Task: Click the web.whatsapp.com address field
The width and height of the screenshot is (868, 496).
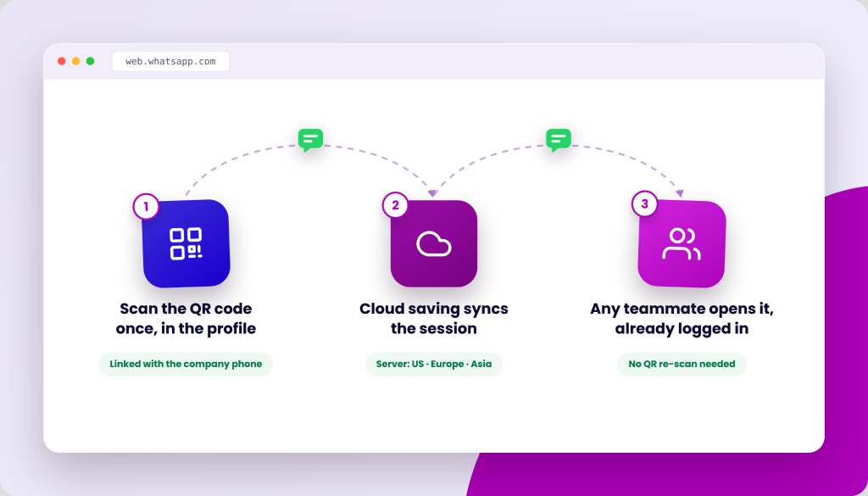Action: pyautogui.click(x=170, y=61)
